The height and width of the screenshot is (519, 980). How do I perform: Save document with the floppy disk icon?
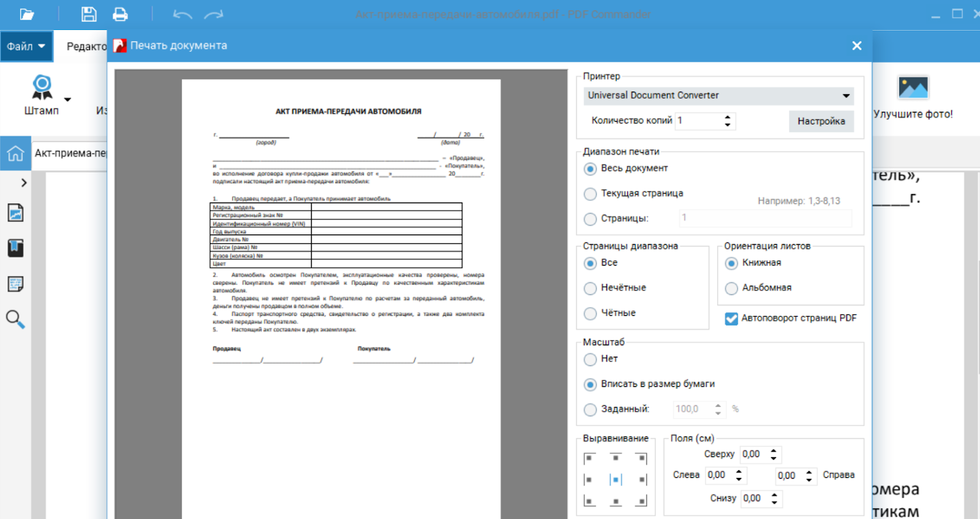[89, 14]
